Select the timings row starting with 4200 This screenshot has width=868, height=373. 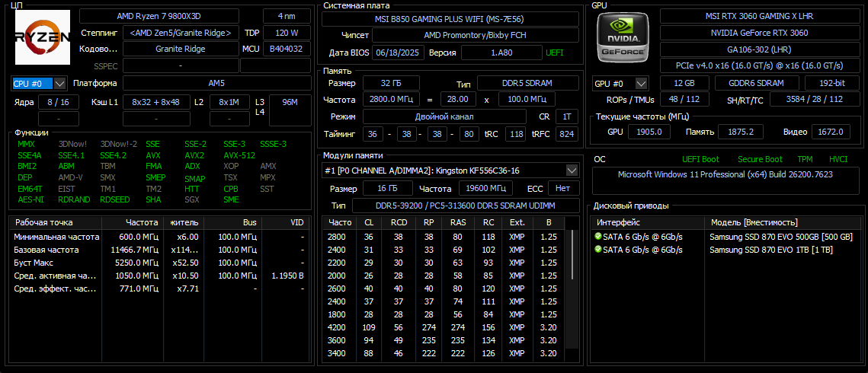tap(444, 327)
